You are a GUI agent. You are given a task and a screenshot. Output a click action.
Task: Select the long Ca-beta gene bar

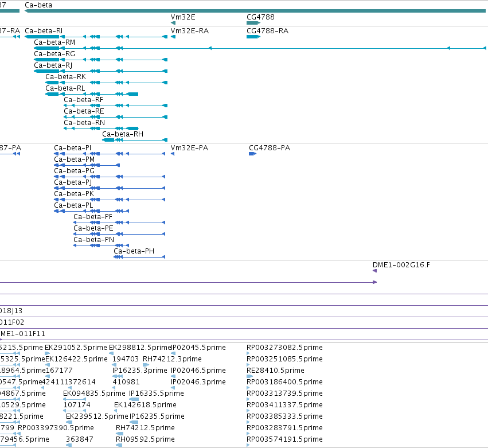click(x=255, y=11)
